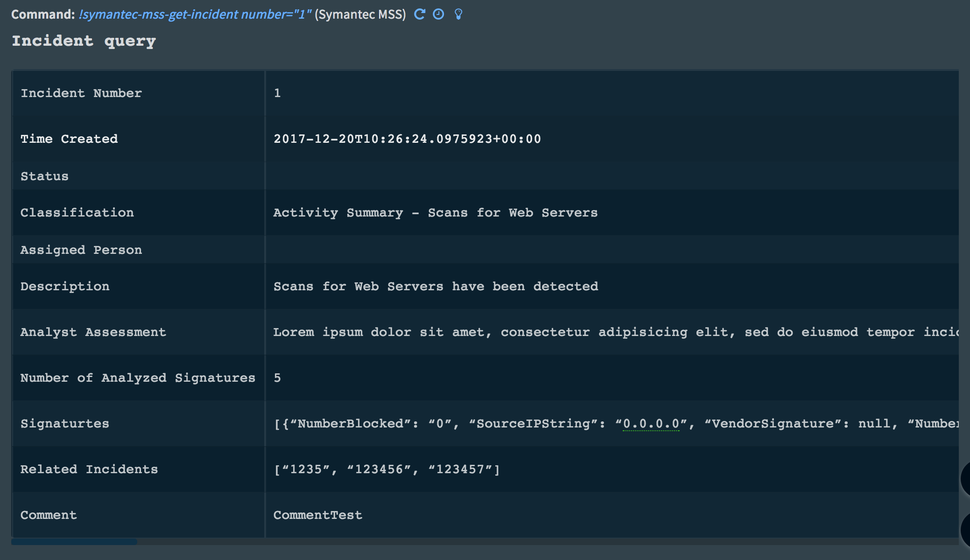Screen dimensions: 970x560
Task: Click the Number of Analyzed Signatures label
Action: [x=138, y=378]
